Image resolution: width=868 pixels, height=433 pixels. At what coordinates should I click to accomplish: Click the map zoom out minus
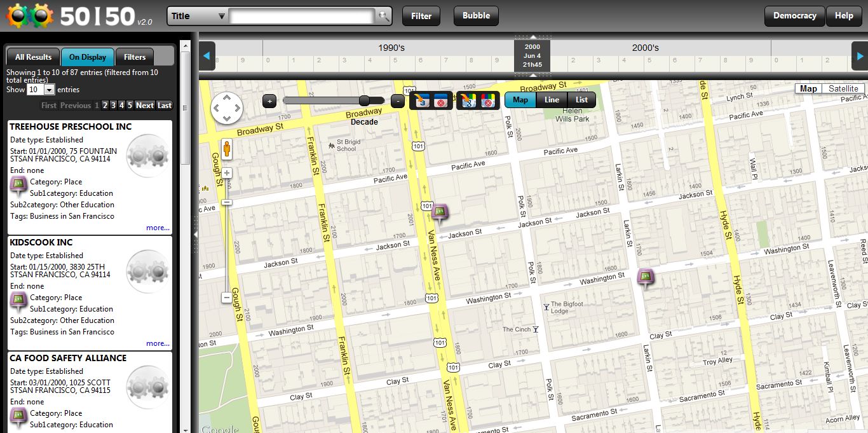click(227, 298)
